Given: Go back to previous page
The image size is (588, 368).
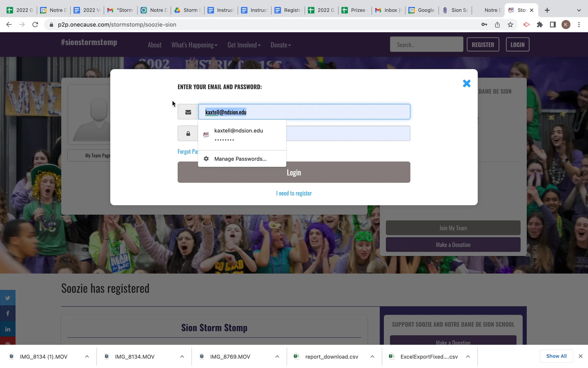Looking at the screenshot, I should (x=9, y=25).
